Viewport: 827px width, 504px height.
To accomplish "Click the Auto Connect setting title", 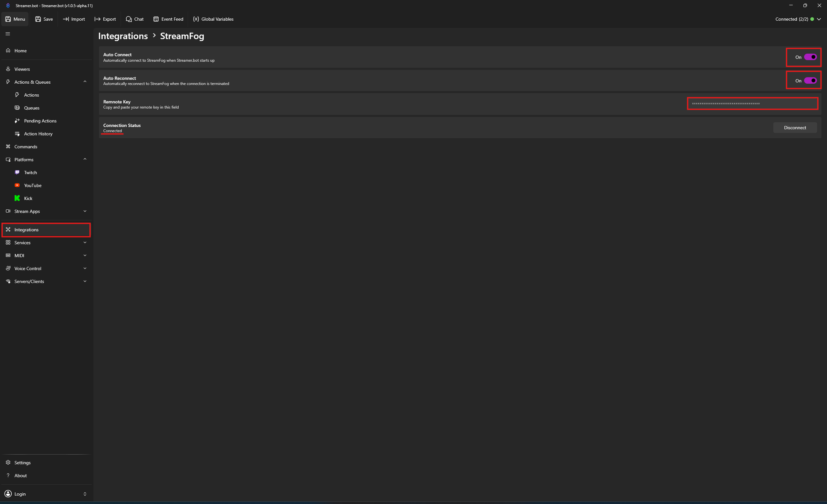I will pyautogui.click(x=117, y=54).
